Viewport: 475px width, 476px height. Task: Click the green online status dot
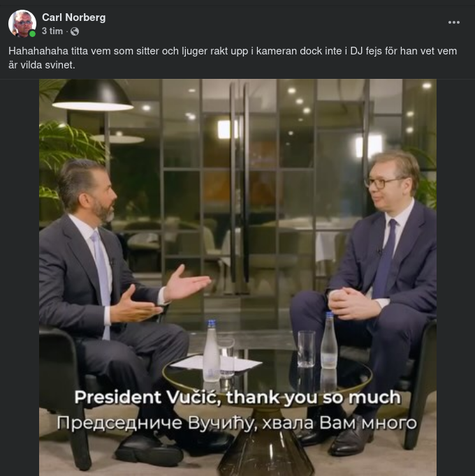point(32,34)
